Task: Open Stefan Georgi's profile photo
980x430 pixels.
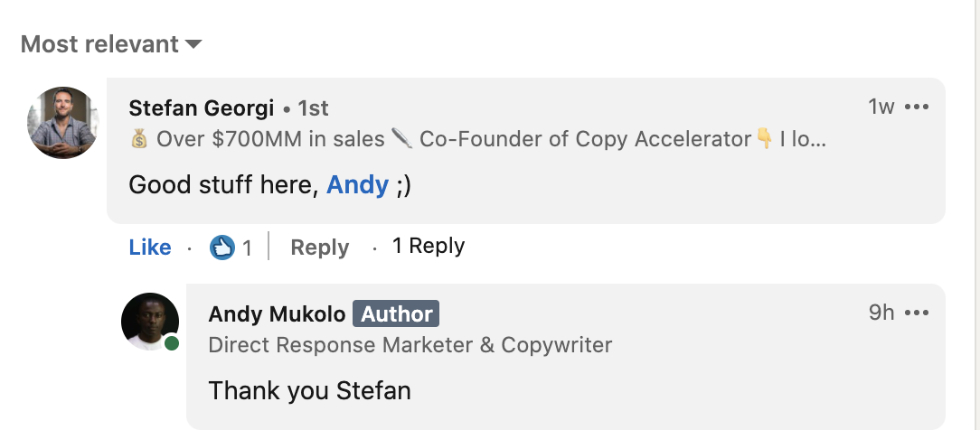Action: click(x=62, y=122)
